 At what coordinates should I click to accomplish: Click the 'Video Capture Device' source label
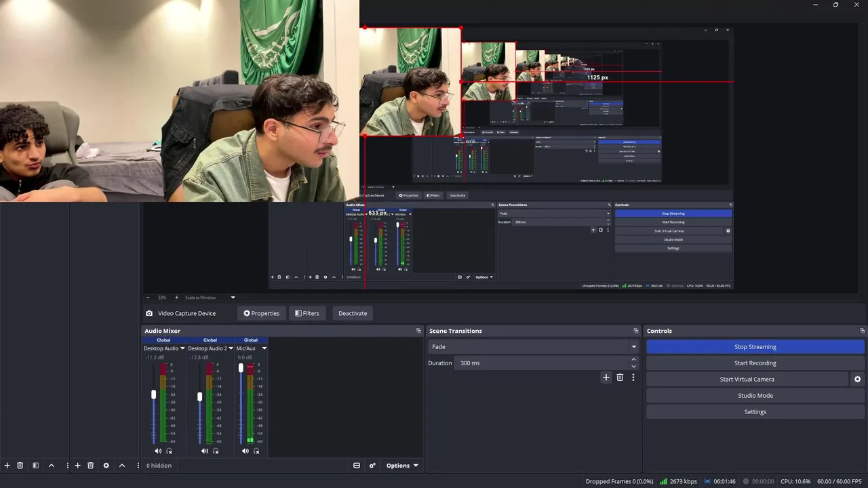(186, 313)
